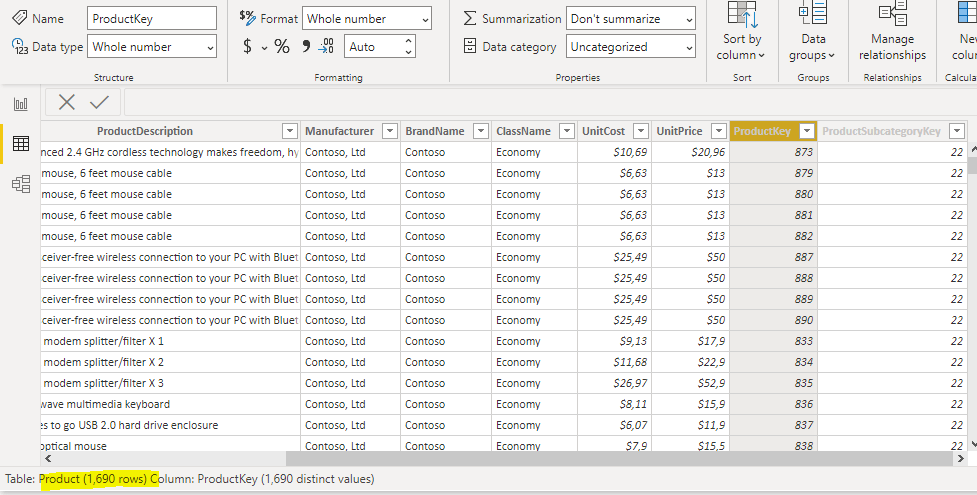Open the Data type dropdown
The image size is (977, 495).
[x=152, y=47]
